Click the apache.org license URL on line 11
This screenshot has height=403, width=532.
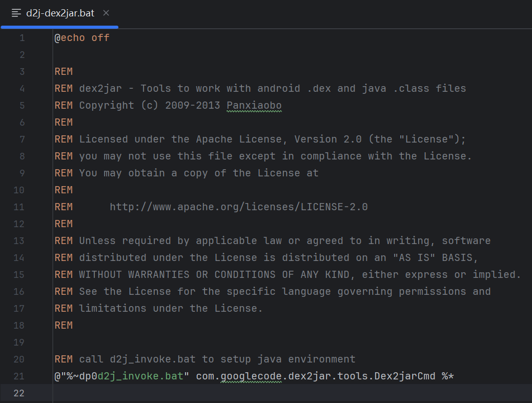238,207
